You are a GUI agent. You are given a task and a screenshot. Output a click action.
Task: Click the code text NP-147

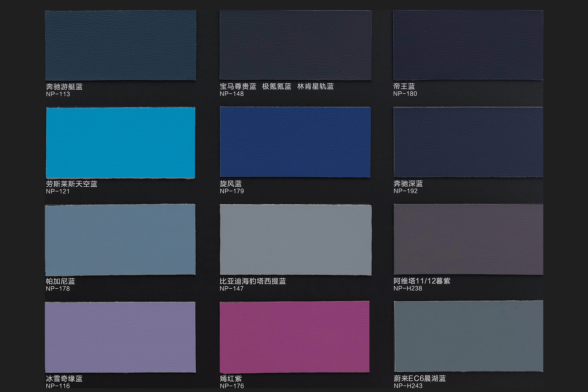[x=232, y=289]
